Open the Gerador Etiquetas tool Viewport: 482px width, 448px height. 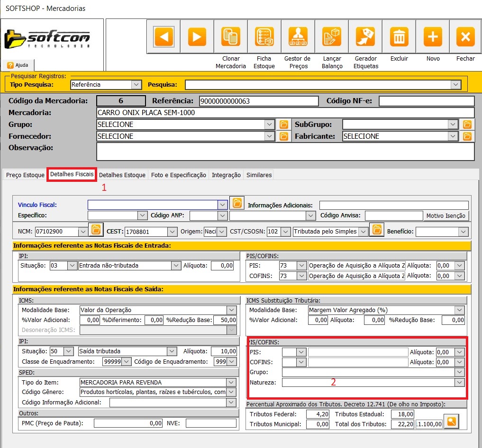point(366,36)
